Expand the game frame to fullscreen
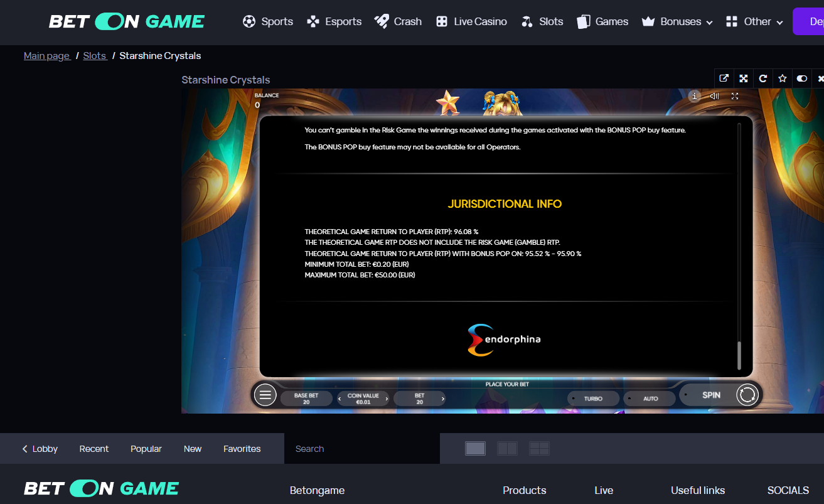824x504 pixels. click(x=743, y=78)
